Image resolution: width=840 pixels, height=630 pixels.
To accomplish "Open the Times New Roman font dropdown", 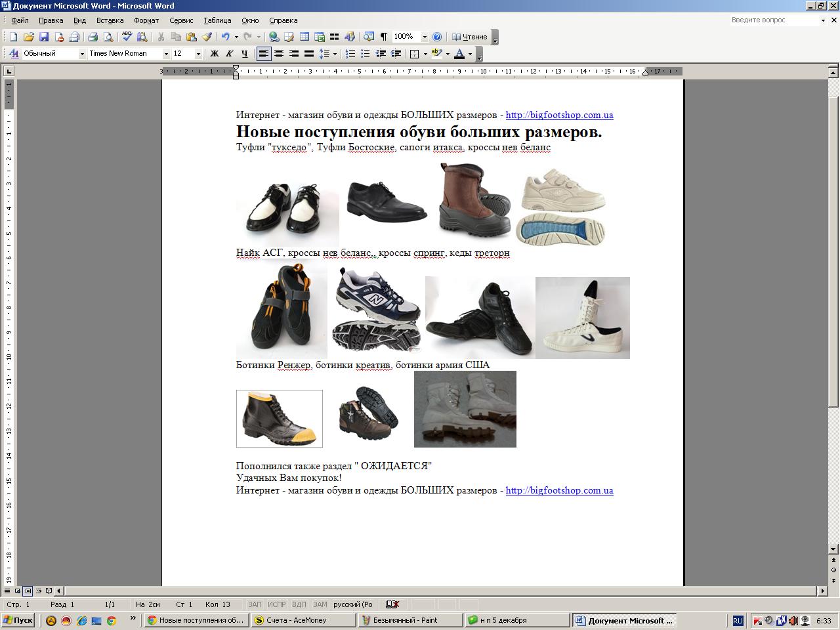I will coord(166,54).
